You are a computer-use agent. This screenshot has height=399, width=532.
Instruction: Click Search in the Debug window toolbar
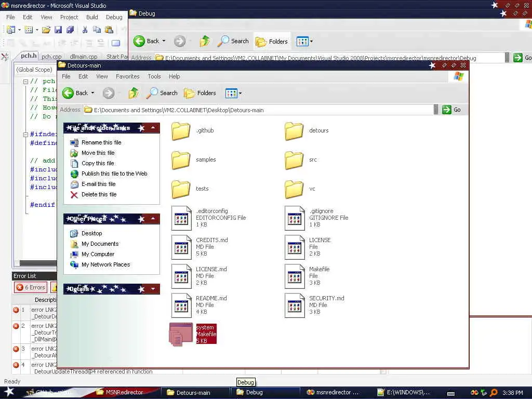(x=233, y=41)
